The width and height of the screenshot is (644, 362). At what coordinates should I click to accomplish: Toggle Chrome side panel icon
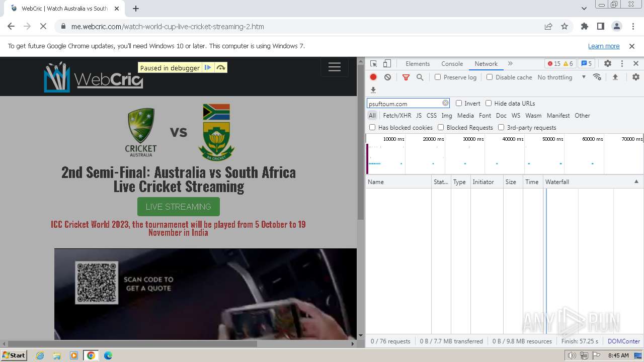coord(601,27)
